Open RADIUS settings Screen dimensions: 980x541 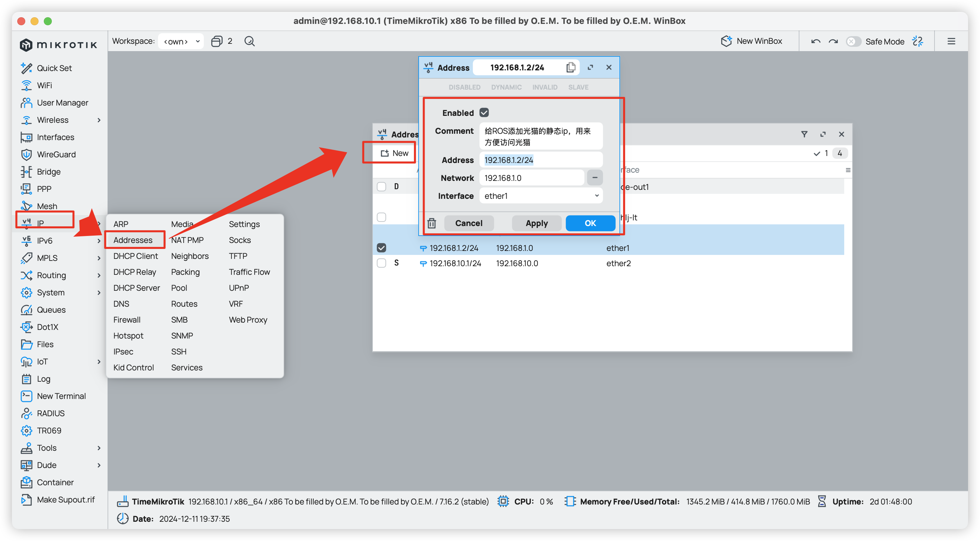(x=50, y=413)
